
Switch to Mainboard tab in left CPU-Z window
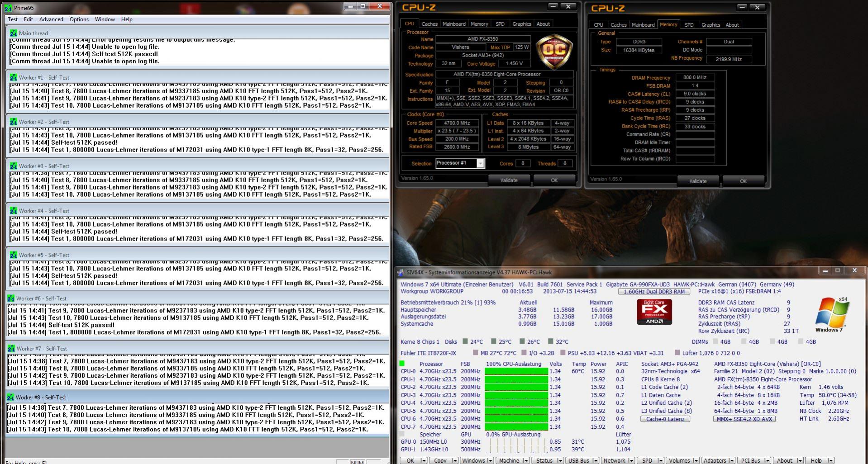click(x=454, y=24)
